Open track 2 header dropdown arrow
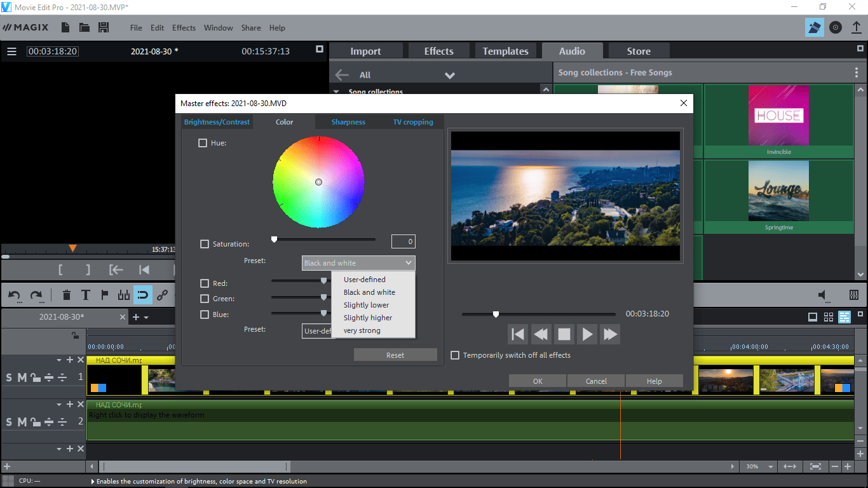 [x=60, y=404]
